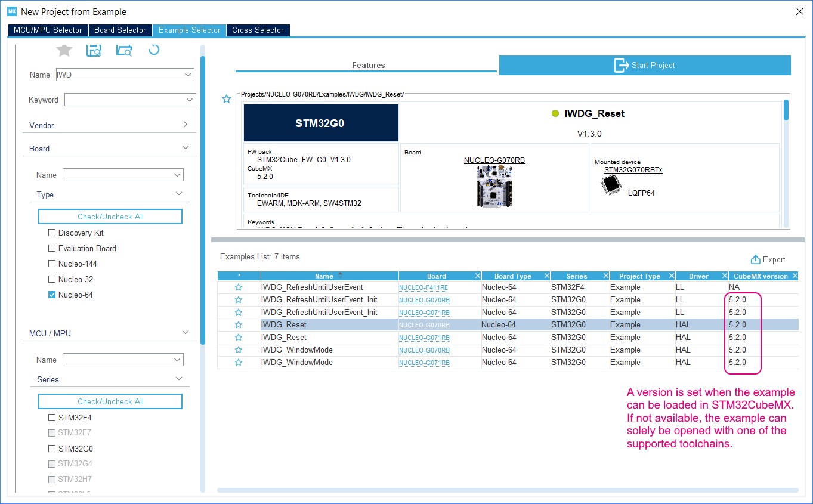
Task: Open the NUCLEO-G070RB link in the details panel
Action: pos(494,160)
